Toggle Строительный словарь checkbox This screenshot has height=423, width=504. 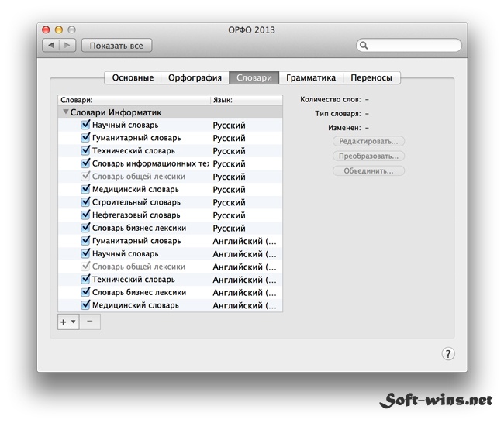(85, 202)
